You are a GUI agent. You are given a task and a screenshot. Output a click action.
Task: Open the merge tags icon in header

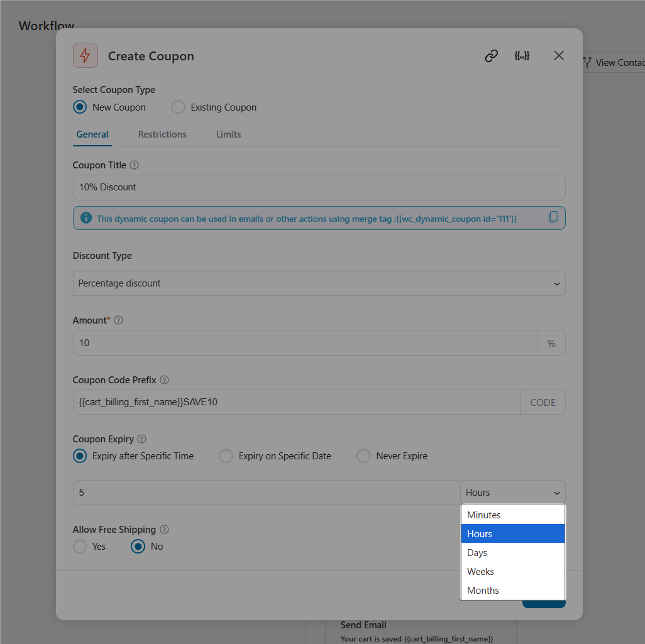pyautogui.click(x=522, y=55)
